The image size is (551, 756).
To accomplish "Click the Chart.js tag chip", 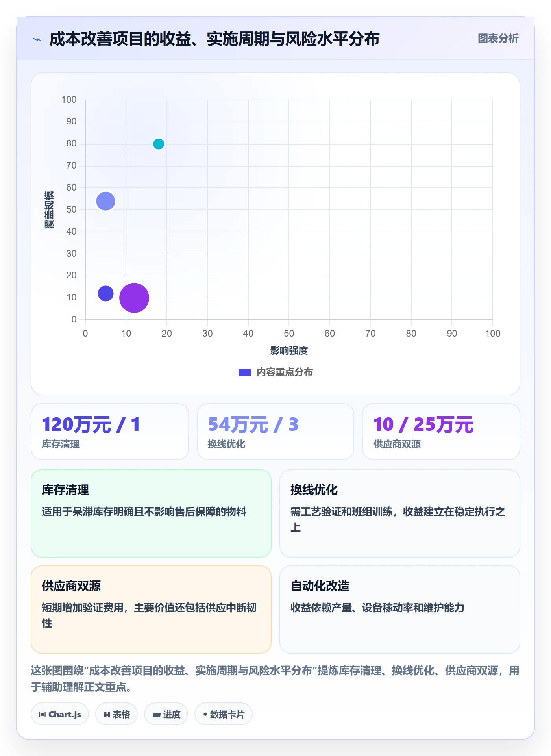I will coord(60,714).
